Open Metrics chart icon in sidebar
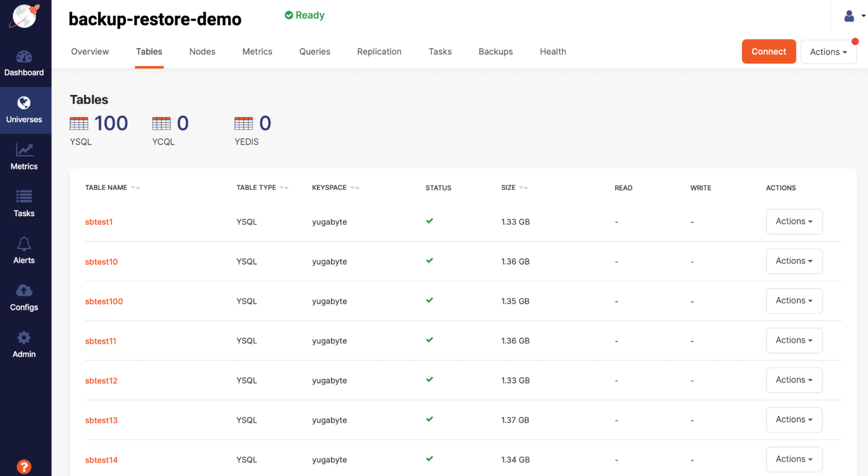868x476 pixels. tap(24, 150)
